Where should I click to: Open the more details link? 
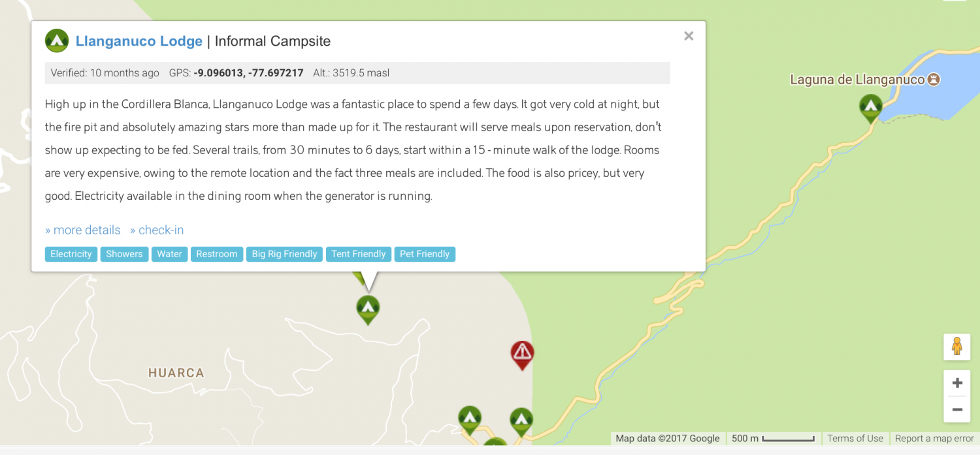[x=83, y=230]
